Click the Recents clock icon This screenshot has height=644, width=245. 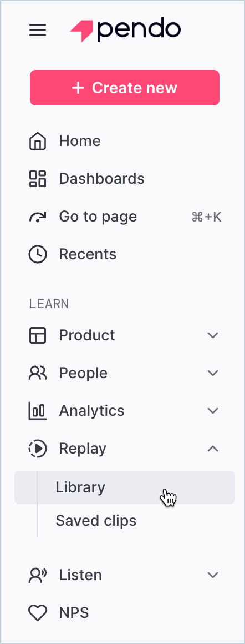pyautogui.click(x=38, y=254)
